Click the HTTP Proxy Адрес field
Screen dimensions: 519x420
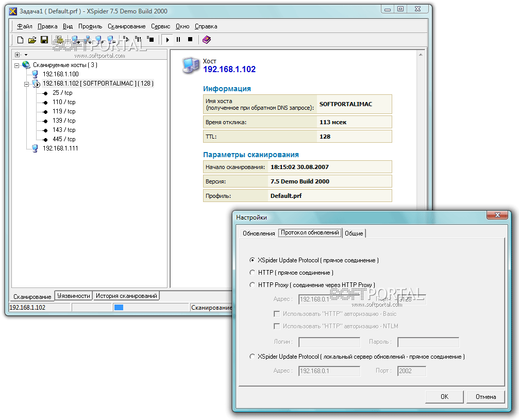click(329, 299)
